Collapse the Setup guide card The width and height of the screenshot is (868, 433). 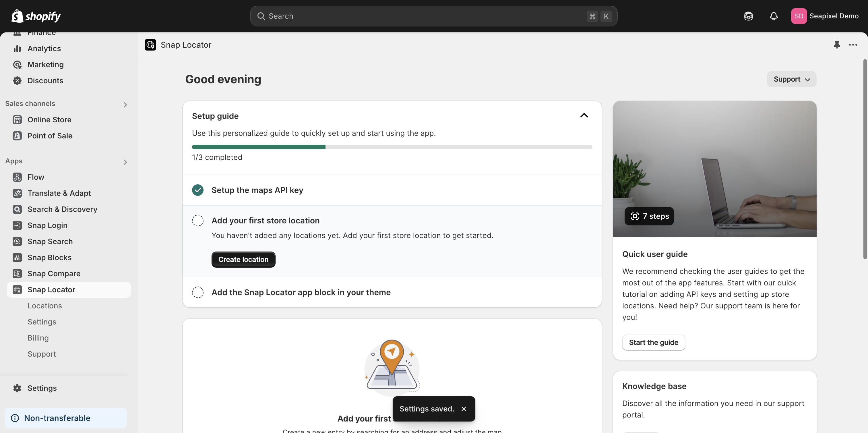click(x=584, y=116)
